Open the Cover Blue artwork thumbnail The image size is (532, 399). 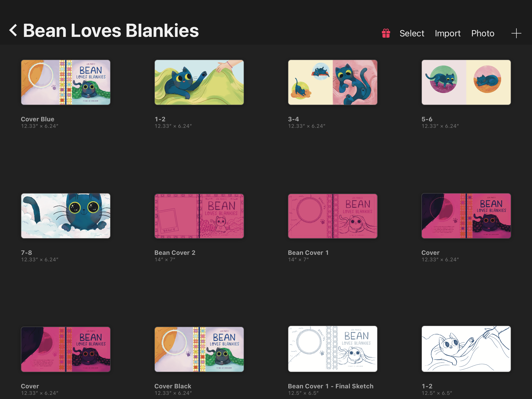click(x=66, y=82)
